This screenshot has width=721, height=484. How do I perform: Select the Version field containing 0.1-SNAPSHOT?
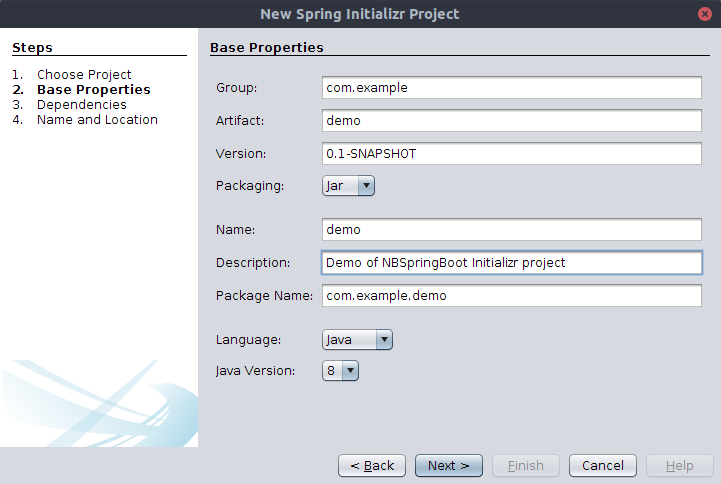click(x=512, y=154)
